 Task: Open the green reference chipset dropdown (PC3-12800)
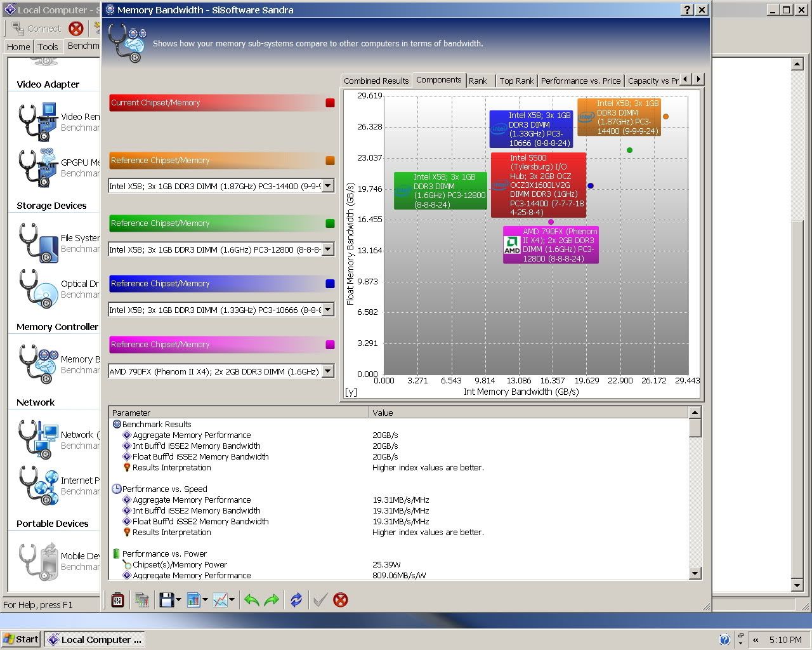click(x=328, y=249)
